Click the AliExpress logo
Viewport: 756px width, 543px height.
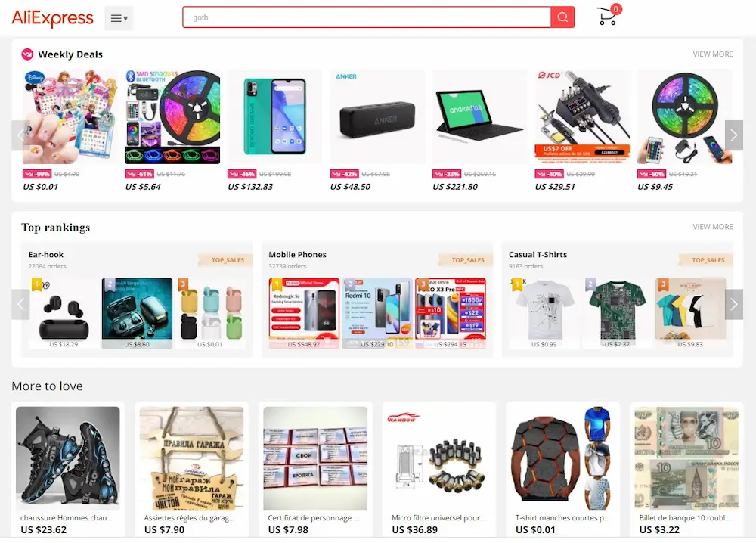click(53, 18)
